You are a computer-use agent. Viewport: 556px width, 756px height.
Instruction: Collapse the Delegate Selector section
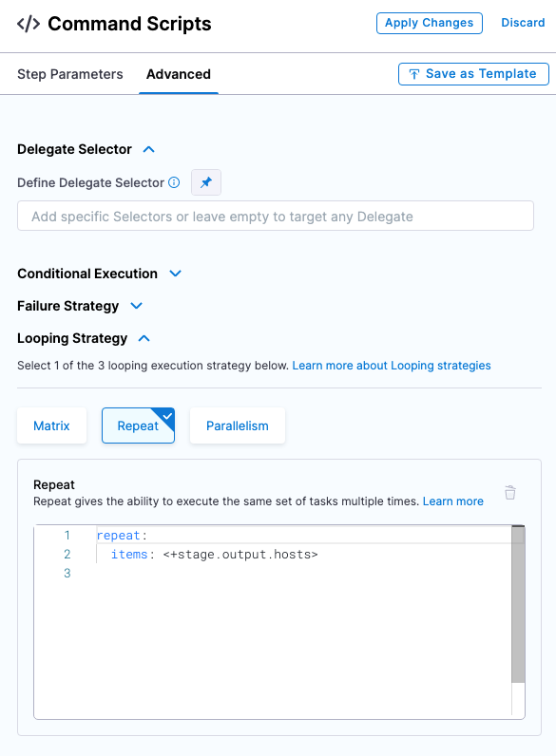click(x=148, y=149)
